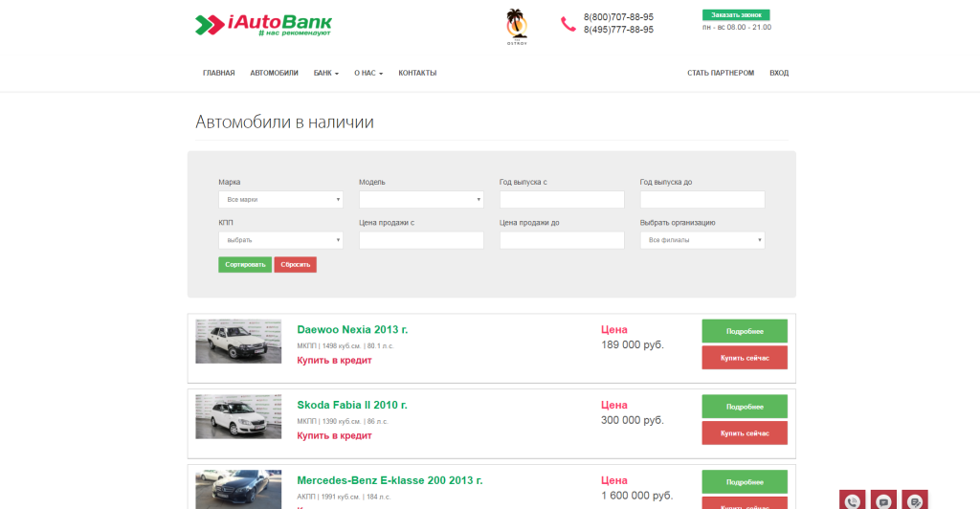The height and width of the screenshot is (509, 980).
Task: Click the Заказать звонок button
Action: click(736, 15)
